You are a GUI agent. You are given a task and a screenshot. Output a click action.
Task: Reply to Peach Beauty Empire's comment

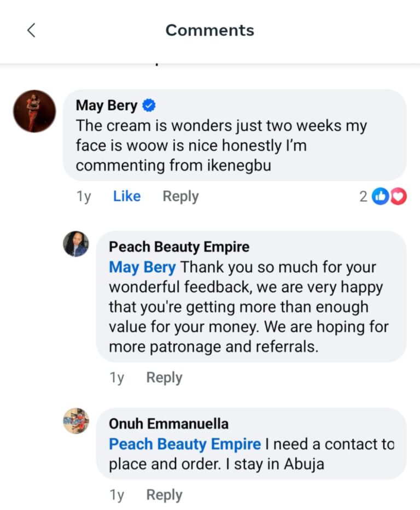164,378
